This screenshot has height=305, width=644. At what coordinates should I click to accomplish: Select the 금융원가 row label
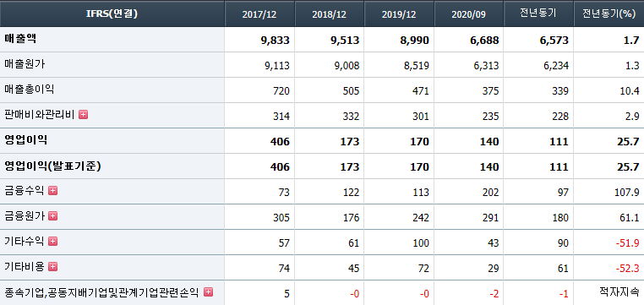25,216
